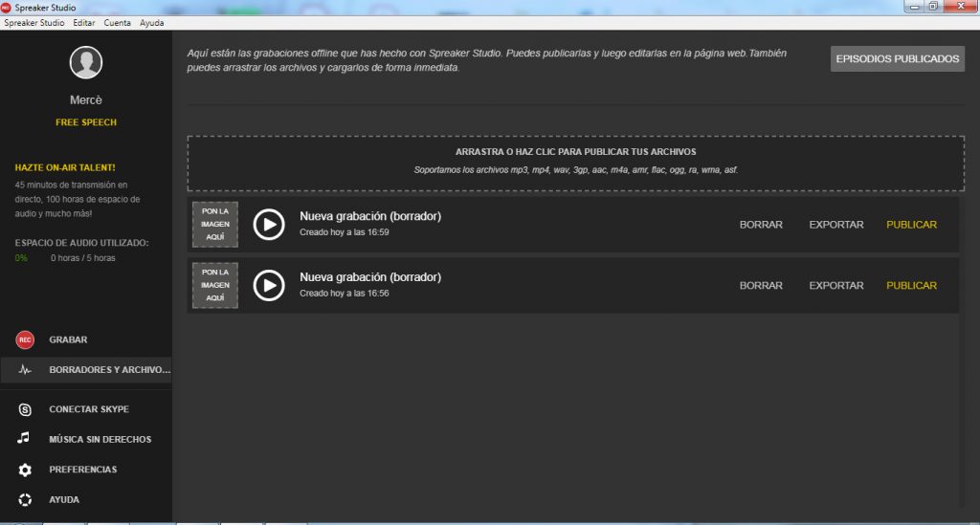Click the Ayuda lifebuoy icon
Screen dimensions: 980x525
coord(25,499)
